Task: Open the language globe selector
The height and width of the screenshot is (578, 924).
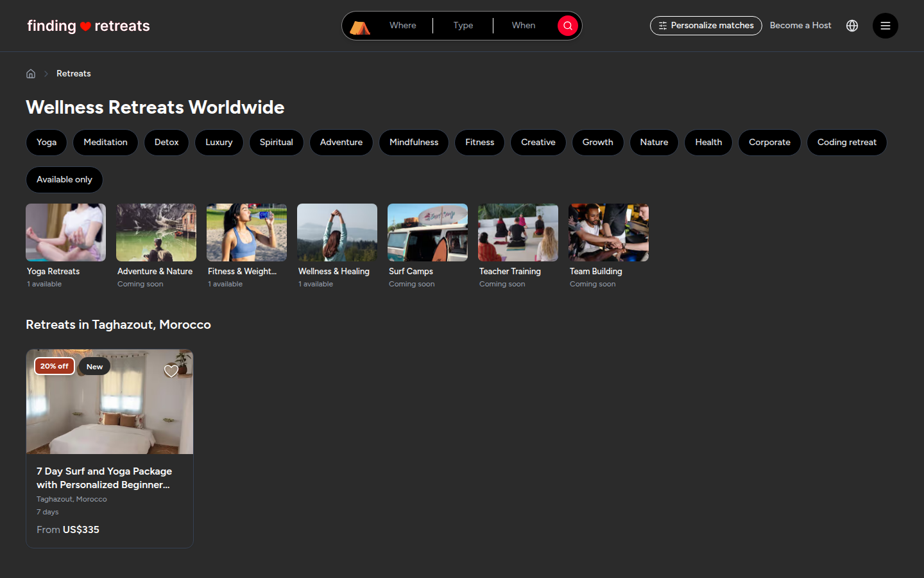Action: pyautogui.click(x=852, y=26)
